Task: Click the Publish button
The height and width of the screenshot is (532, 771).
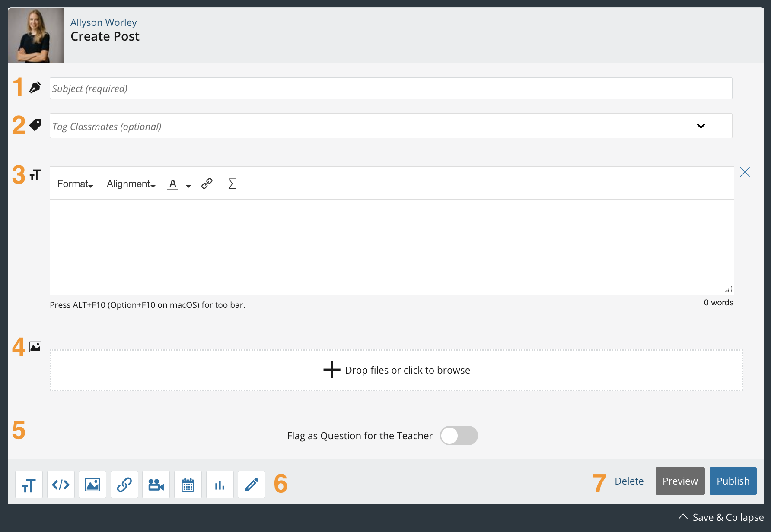Action: point(733,481)
